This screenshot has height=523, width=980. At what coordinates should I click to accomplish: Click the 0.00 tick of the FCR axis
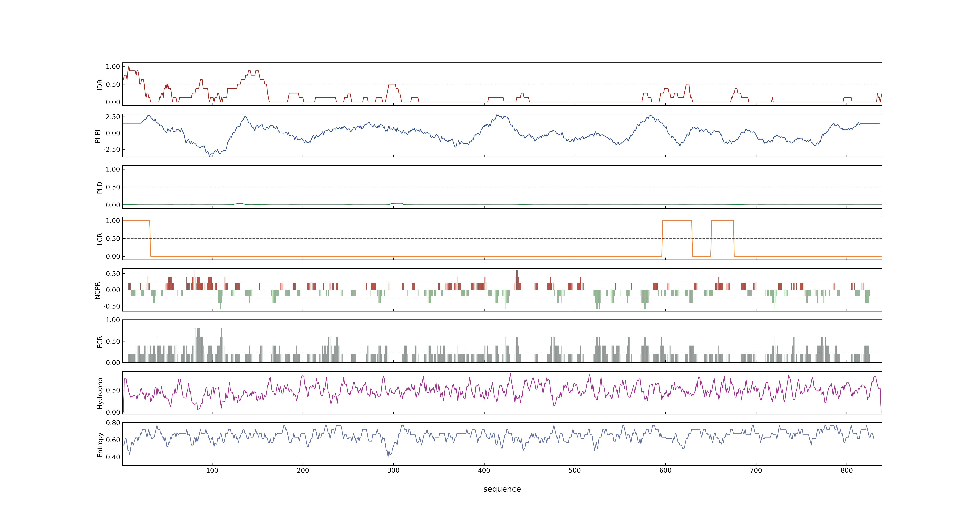[113, 363]
